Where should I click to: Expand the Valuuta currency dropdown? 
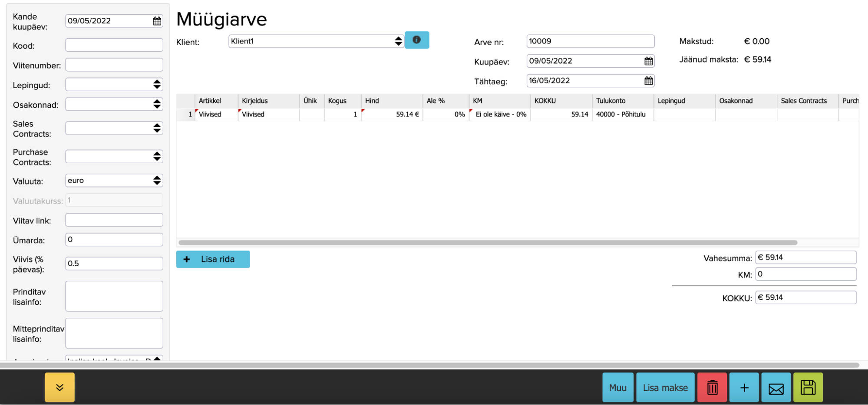(114, 181)
